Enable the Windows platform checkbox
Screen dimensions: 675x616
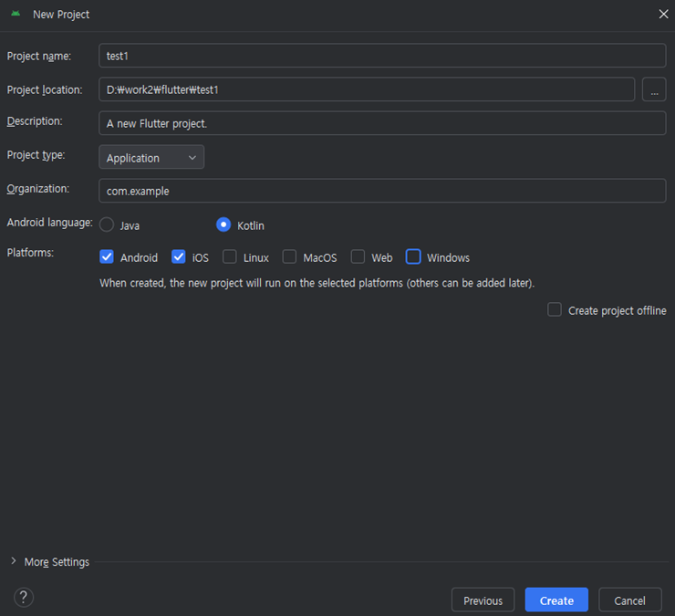click(413, 257)
